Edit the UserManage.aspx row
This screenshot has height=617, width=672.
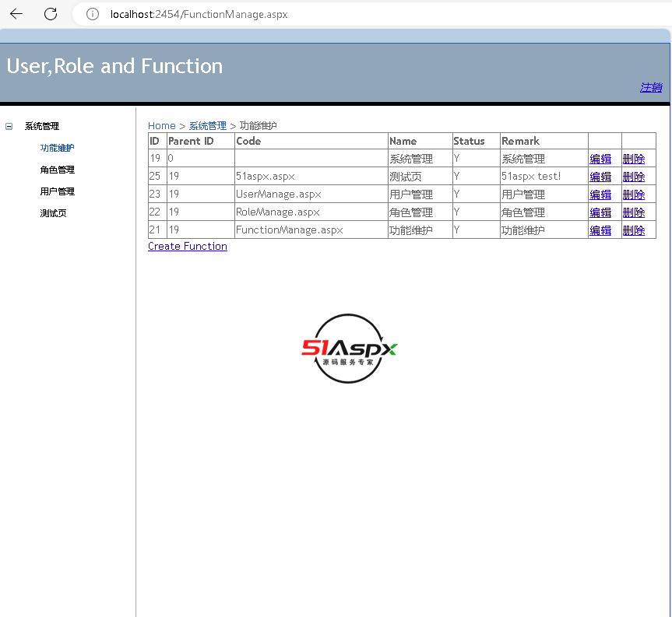[600, 195]
